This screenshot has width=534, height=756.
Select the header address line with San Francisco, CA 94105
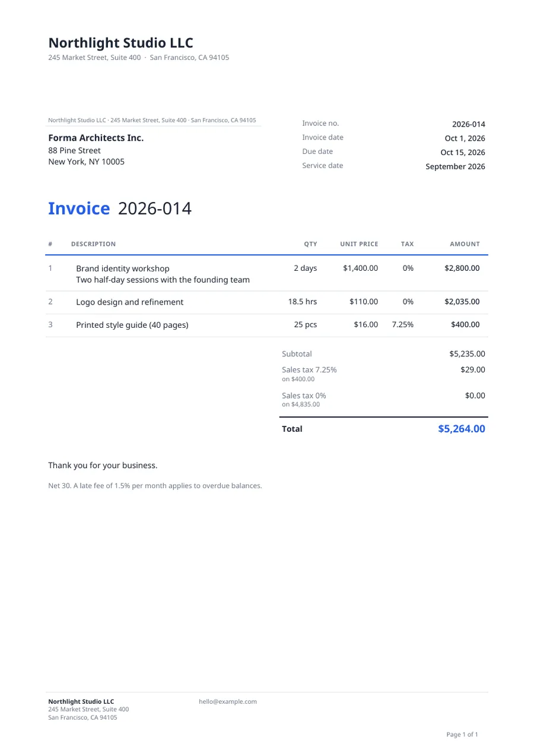point(138,58)
